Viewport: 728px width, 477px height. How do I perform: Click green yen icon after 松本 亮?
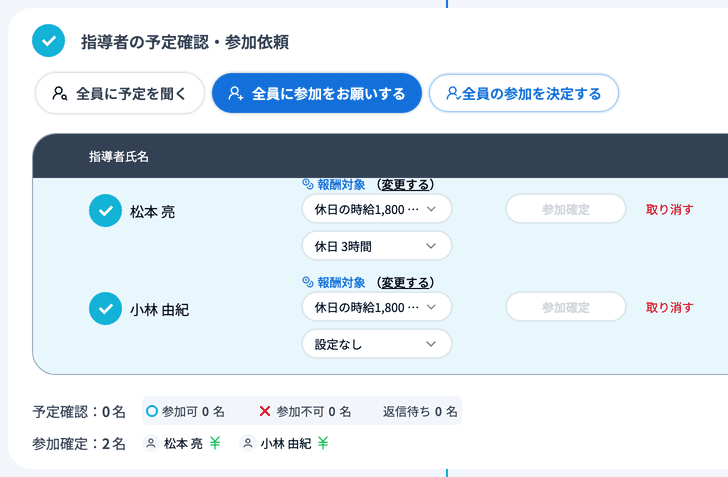click(214, 443)
